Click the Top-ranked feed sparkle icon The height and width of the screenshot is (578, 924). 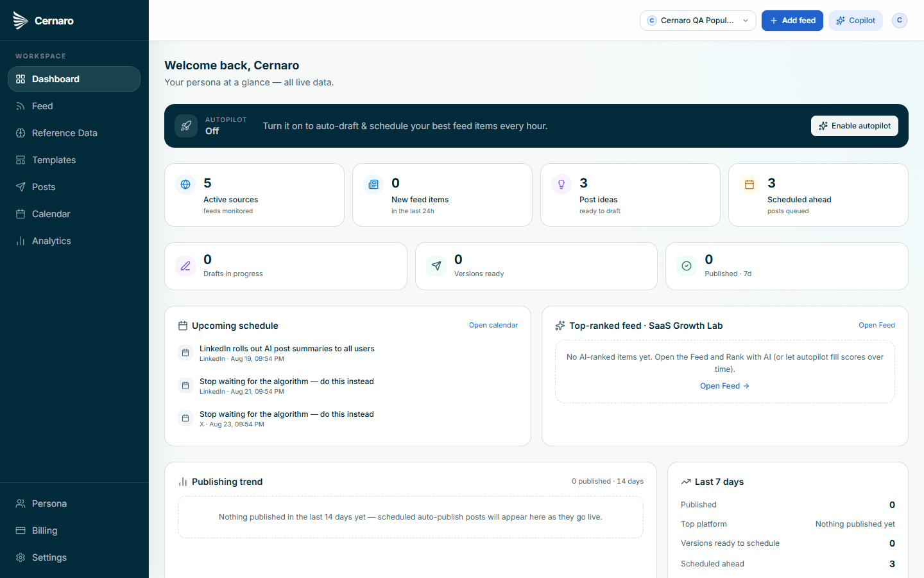click(x=560, y=326)
